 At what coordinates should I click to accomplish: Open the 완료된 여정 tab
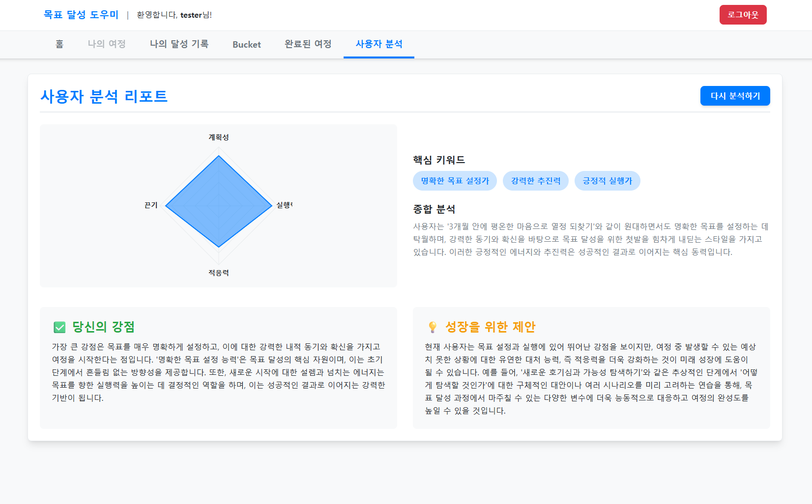[x=308, y=44]
